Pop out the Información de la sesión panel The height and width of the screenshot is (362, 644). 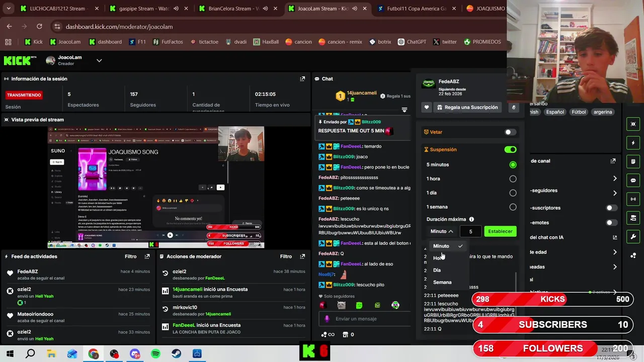[x=302, y=79]
